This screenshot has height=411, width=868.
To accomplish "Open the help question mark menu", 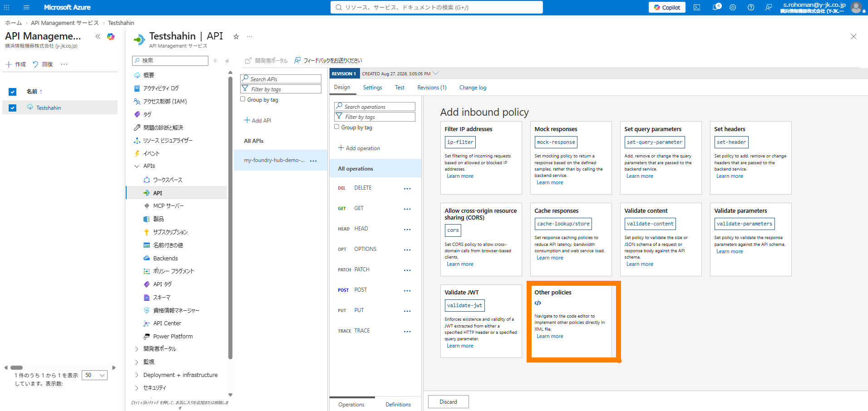I will coord(751,7).
